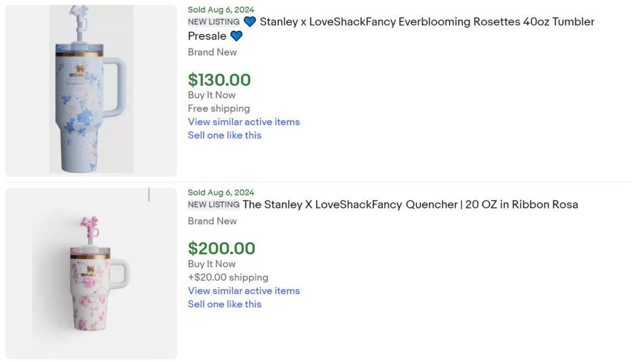Screen dimensions: 644x362
Task: Select Sell one like this for the Ribbon Rosa Quencher
Action: tap(224, 304)
